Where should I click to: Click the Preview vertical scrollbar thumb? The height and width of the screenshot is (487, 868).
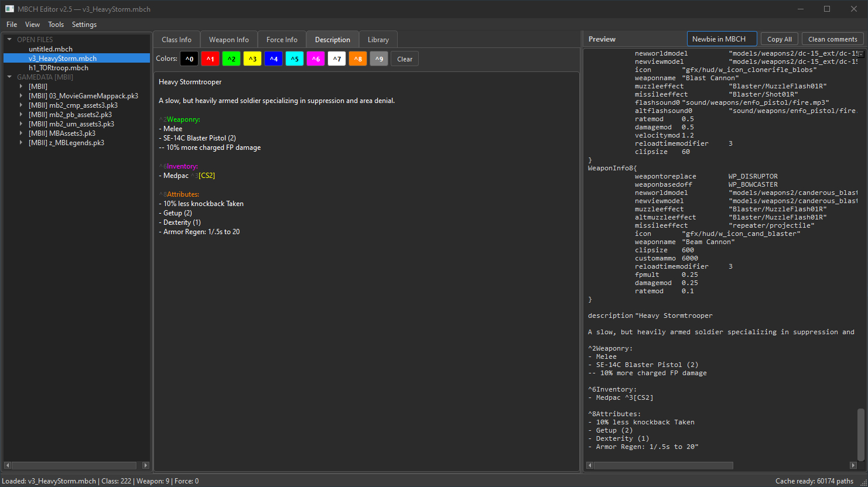click(x=860, y=434)
